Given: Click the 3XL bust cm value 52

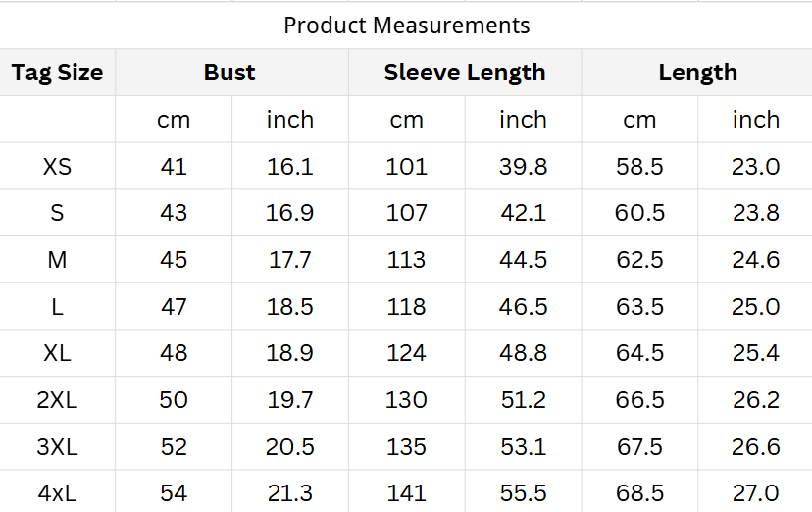Looking at the screenshot, I should coord(174,447).
